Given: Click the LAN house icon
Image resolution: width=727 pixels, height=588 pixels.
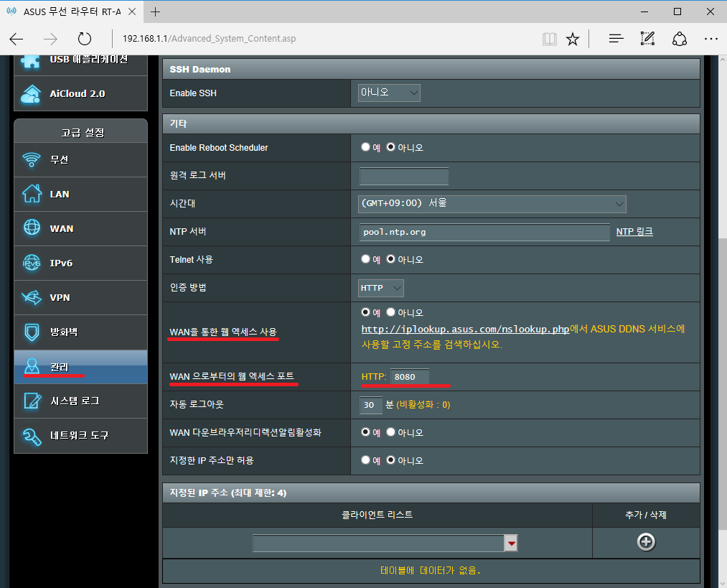Looking at the screenshot, I should tap(32, 194).
